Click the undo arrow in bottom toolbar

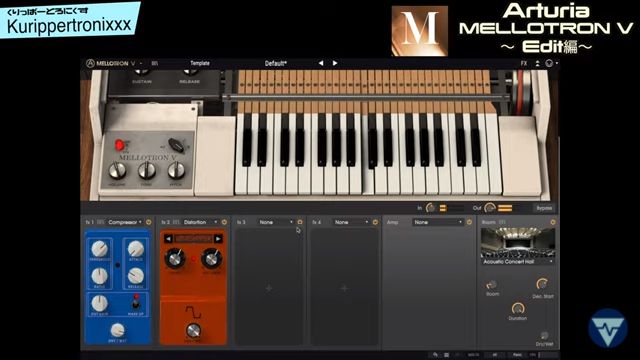[436, 355]
